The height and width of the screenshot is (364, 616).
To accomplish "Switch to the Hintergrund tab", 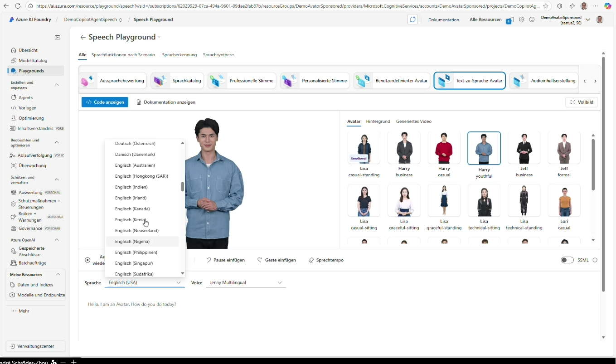I will point(378,121).
